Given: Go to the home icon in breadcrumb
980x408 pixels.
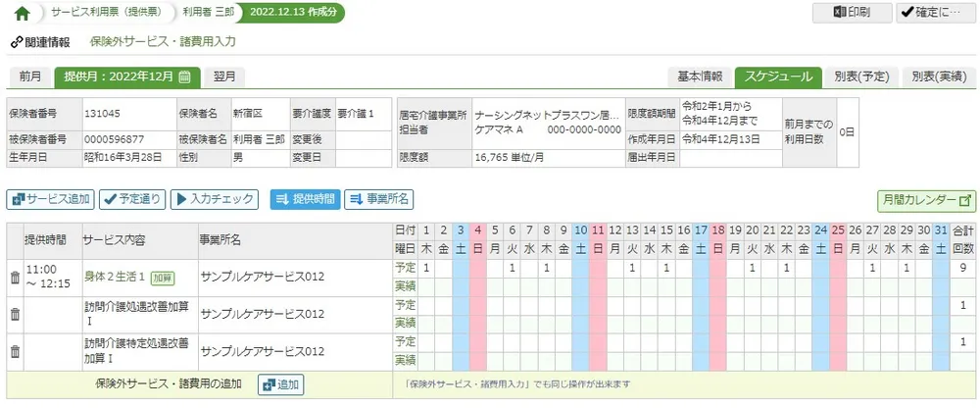Looking at the screenshot, I should point(22,13).
